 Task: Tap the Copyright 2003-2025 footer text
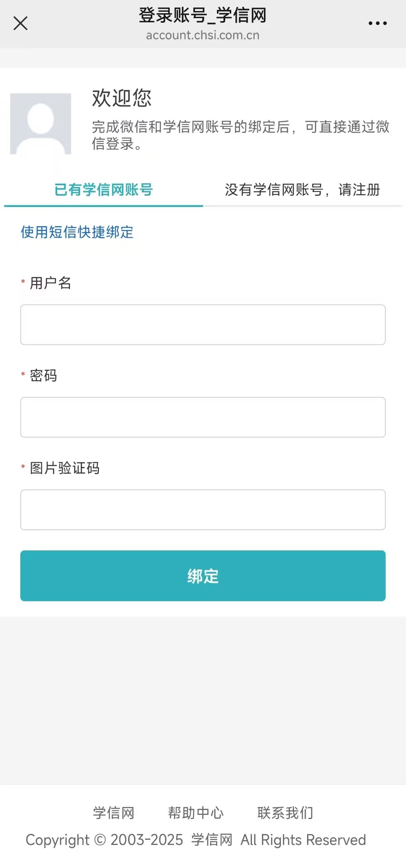click(x=196, y=840)
